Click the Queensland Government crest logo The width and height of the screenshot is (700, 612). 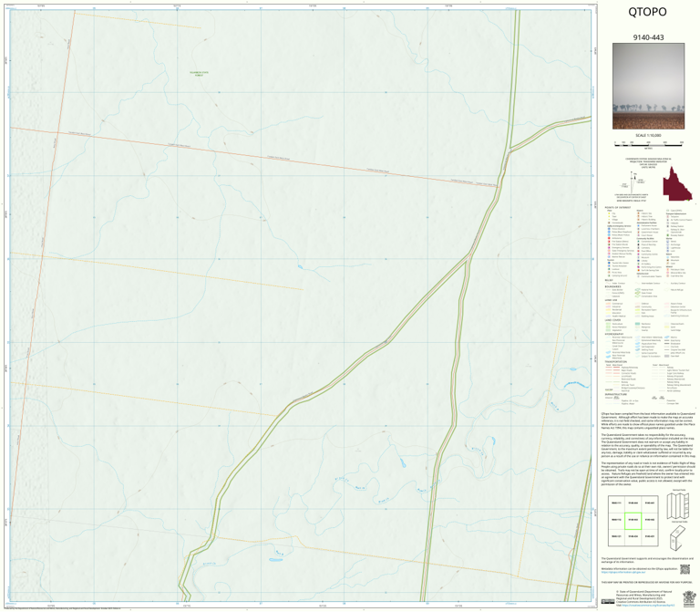point(689,597)
